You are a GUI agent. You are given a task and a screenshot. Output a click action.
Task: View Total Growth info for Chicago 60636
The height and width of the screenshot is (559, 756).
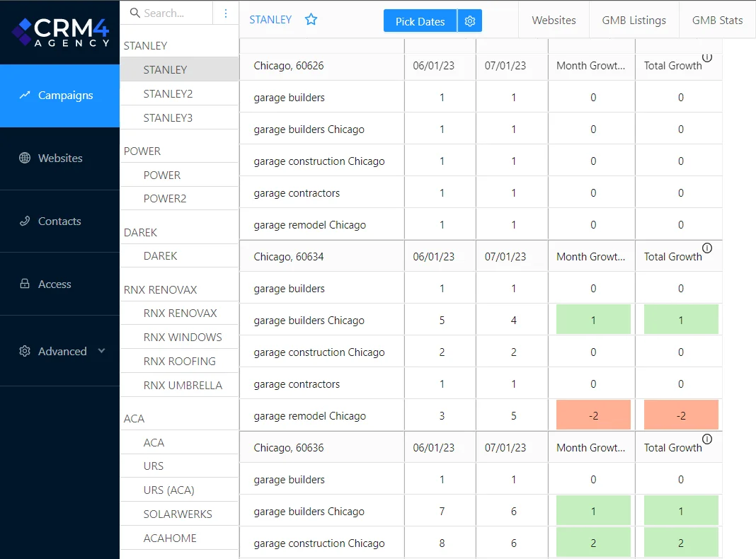(x=707, y=439)
